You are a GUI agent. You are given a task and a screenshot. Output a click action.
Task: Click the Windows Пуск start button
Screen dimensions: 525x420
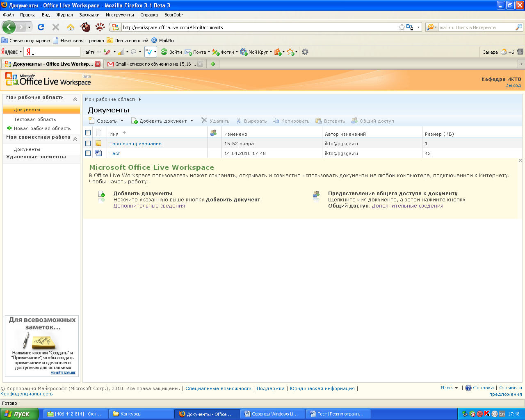click(x=19, y=414)
